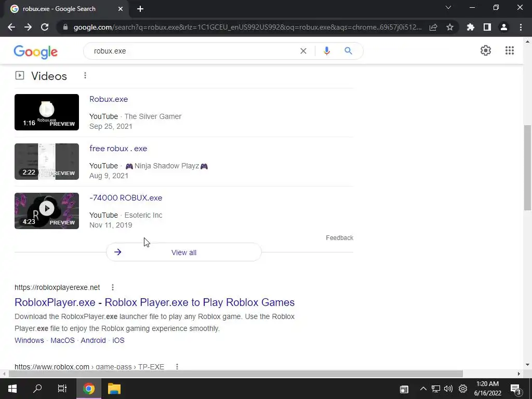Go to Google home via logo
The height and width of the screenshot is (399, 532).
tap(36, 51)
